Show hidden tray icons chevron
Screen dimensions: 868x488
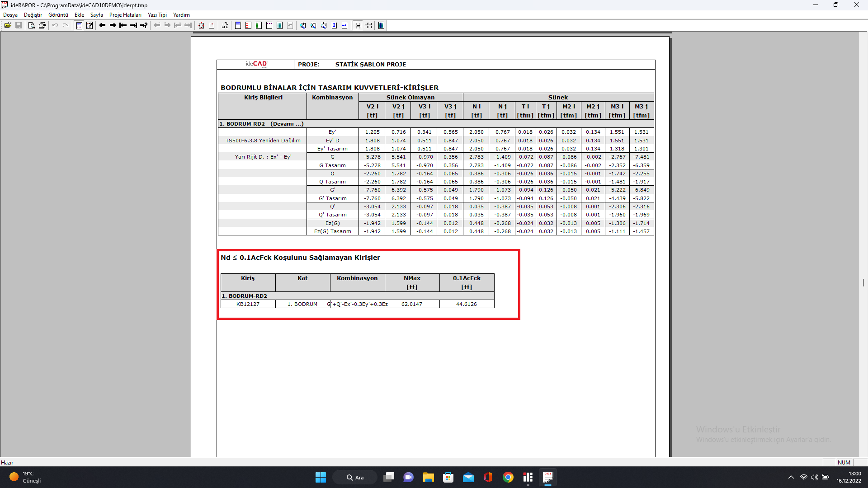[791, 477]
